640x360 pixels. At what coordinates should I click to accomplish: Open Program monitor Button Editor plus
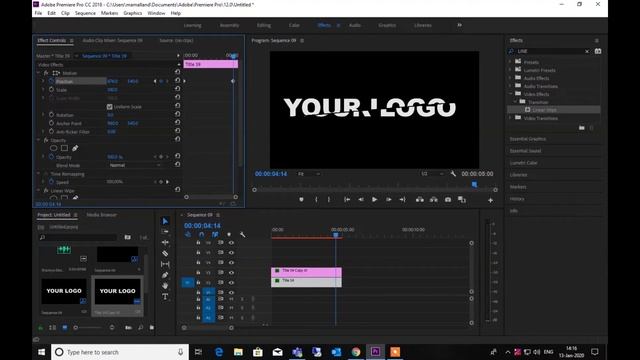click(x=491, y=200)
